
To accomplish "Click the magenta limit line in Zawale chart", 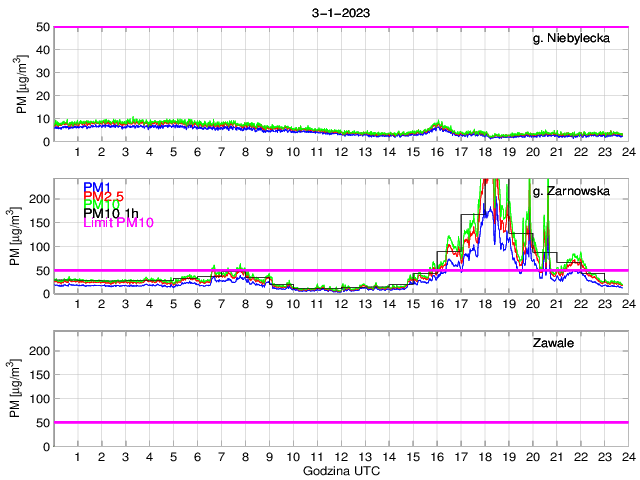I will click(340, 422).
